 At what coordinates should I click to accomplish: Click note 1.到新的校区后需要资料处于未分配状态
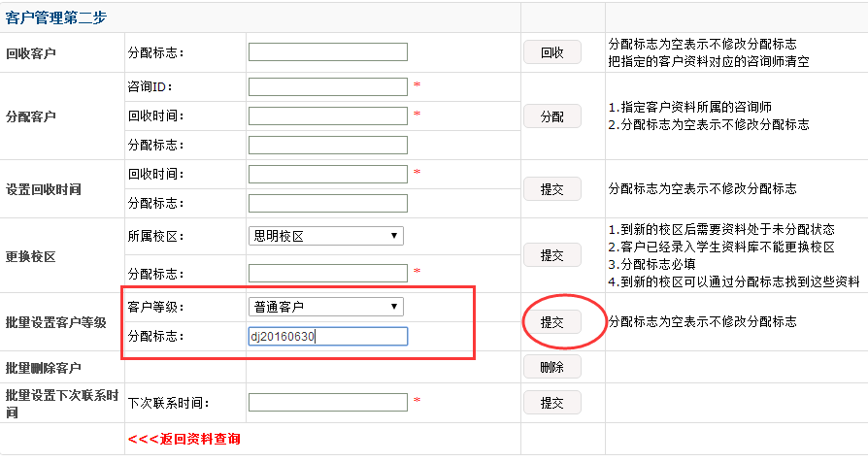click(x=721, y=229)
